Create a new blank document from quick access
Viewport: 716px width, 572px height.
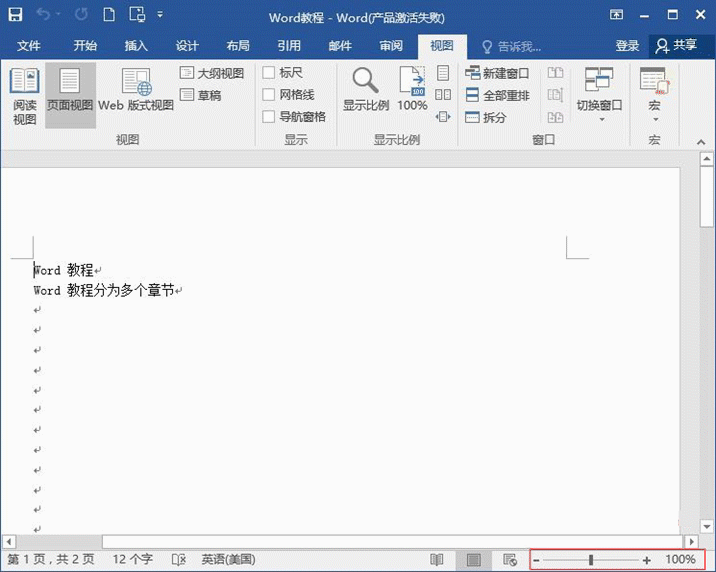pos(109,15)
